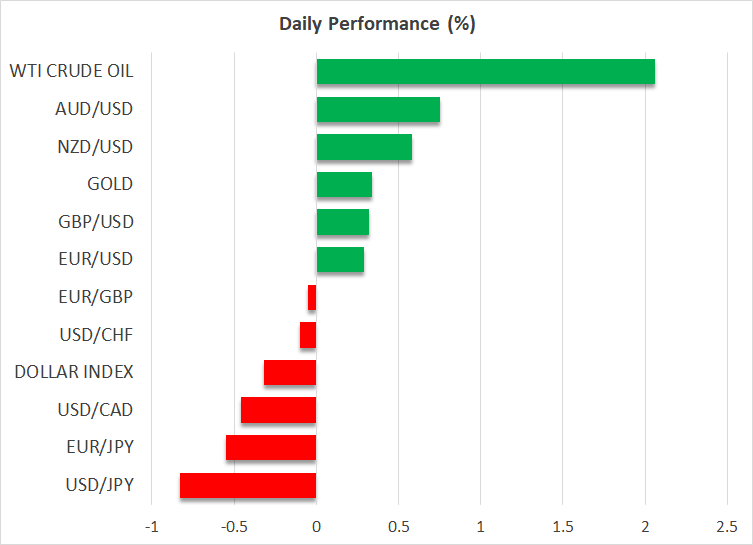Click the 0 tick label on axis
753x545 pixels.
[316, 526]
